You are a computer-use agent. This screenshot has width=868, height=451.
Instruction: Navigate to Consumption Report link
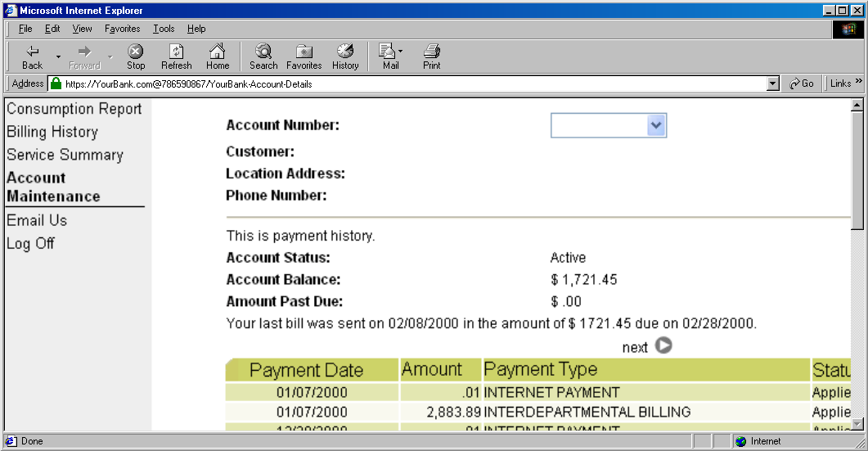point(74,109)
